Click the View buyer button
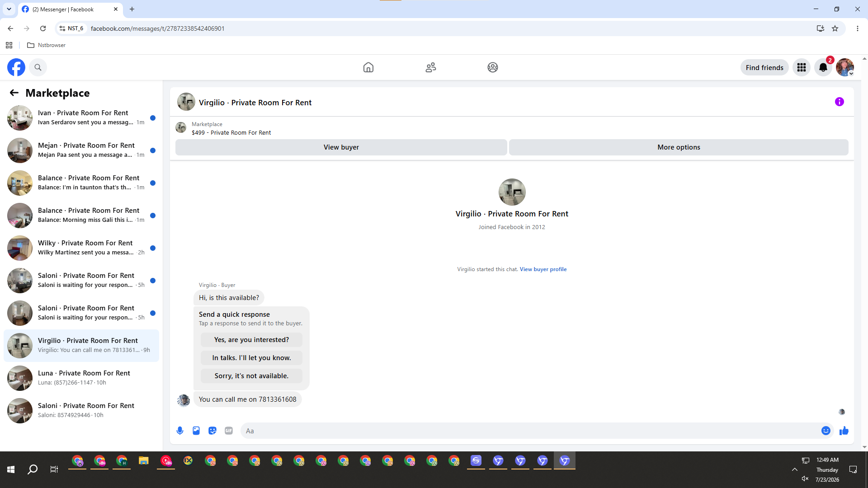868x488 pixels. pos(341,147)
